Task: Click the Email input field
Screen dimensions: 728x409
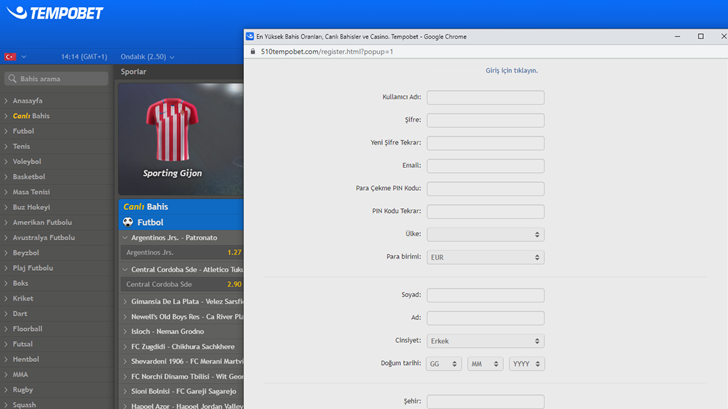Action: 486,166
